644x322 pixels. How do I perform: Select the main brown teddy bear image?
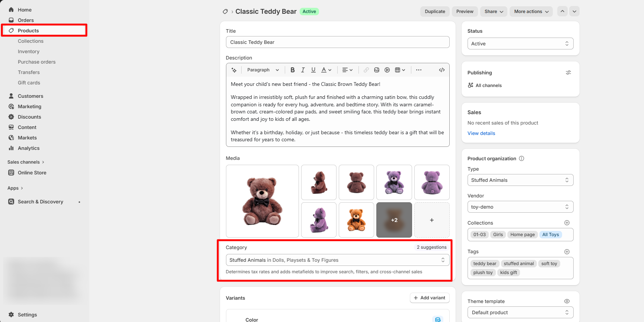coord(262,201)
